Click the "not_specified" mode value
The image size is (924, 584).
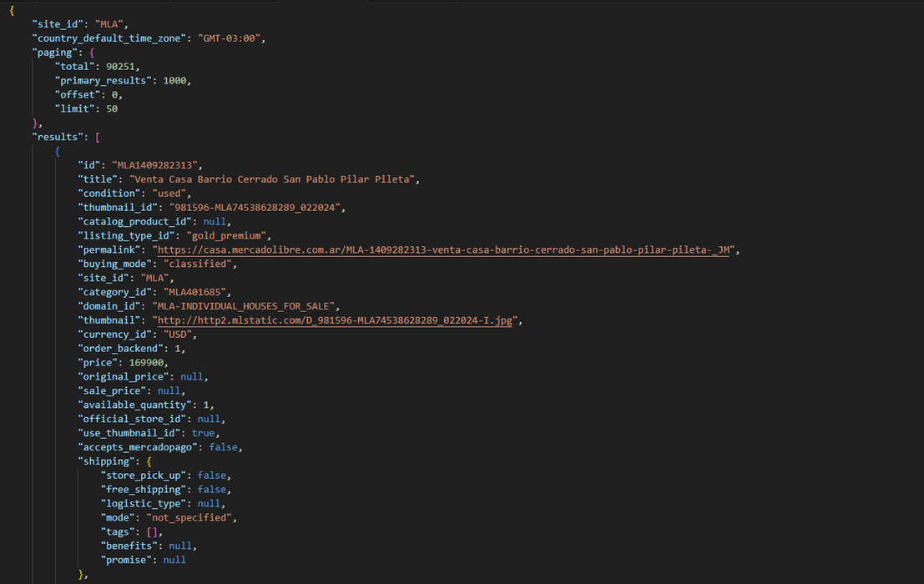pos(191,517)
